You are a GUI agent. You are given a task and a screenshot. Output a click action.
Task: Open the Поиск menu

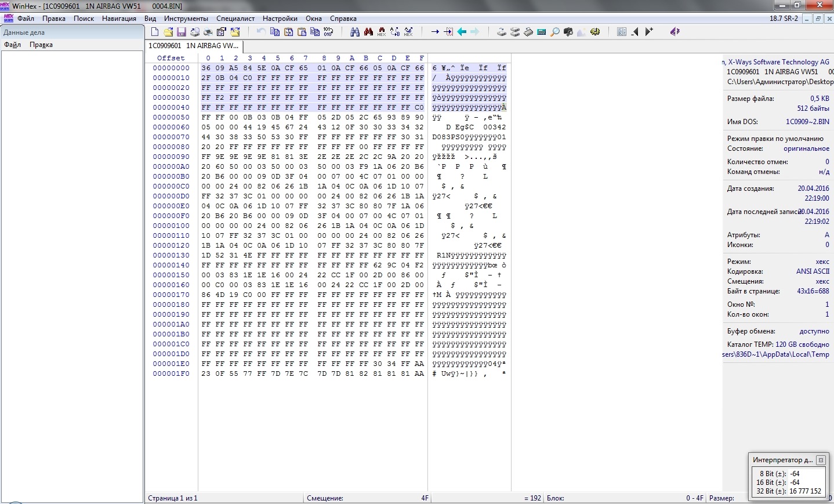click(84, 19)
